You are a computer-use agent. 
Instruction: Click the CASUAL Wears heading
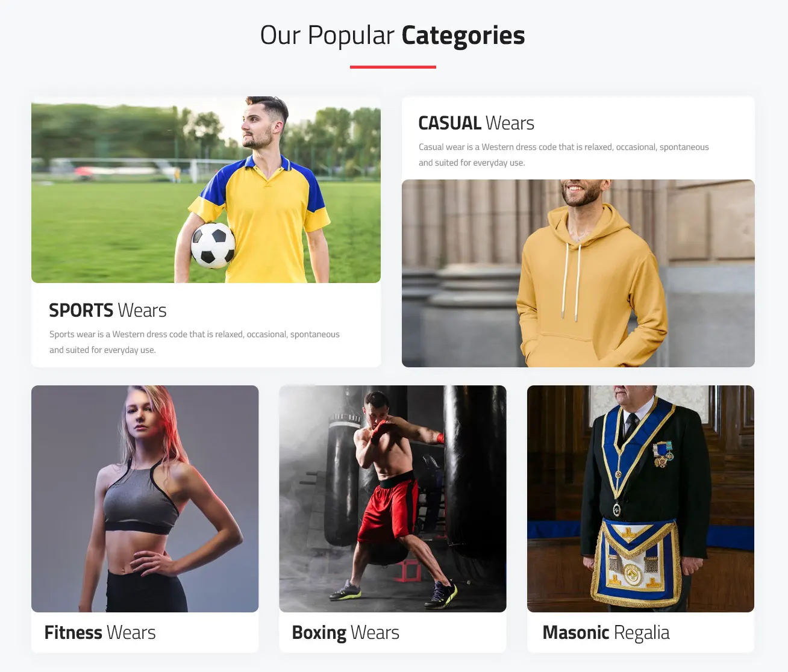coord(476,123)
